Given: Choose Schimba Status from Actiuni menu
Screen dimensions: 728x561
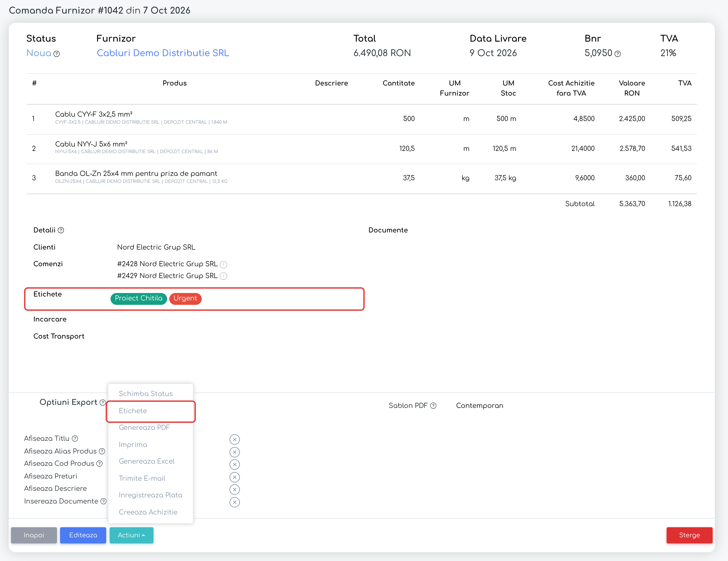Looking at the screenshot, I should [x=151, y=394].
